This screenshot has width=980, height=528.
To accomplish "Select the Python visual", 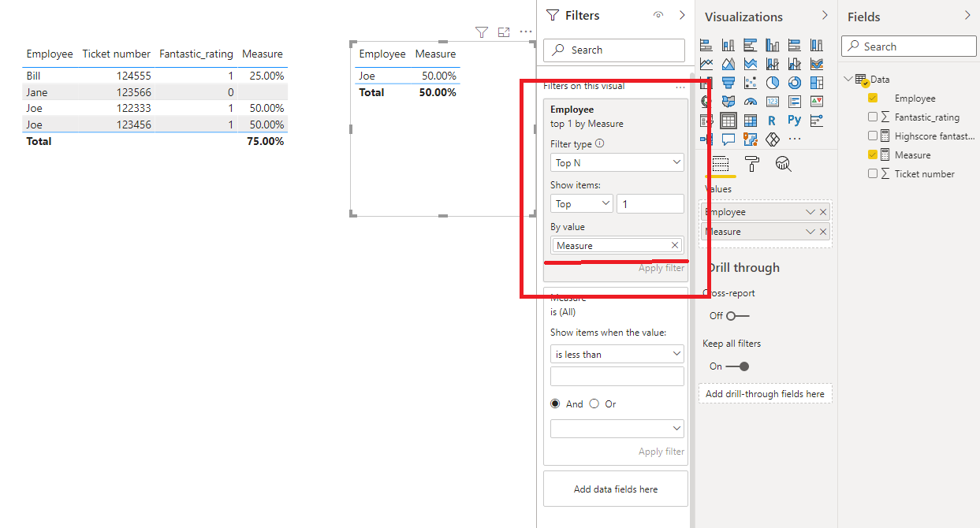I will (x=795, y=121).
